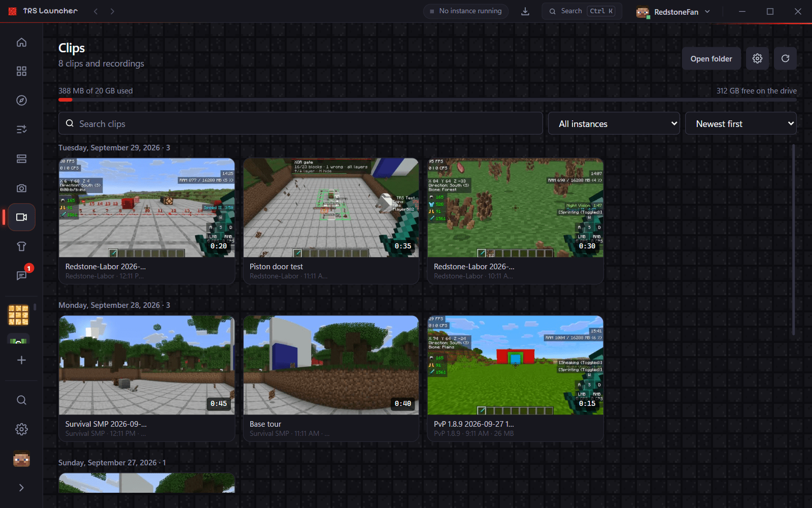Click the Tuesday, September 29, 2026 header
This screenshot has height=508, width=812.
tap(114, 148)
